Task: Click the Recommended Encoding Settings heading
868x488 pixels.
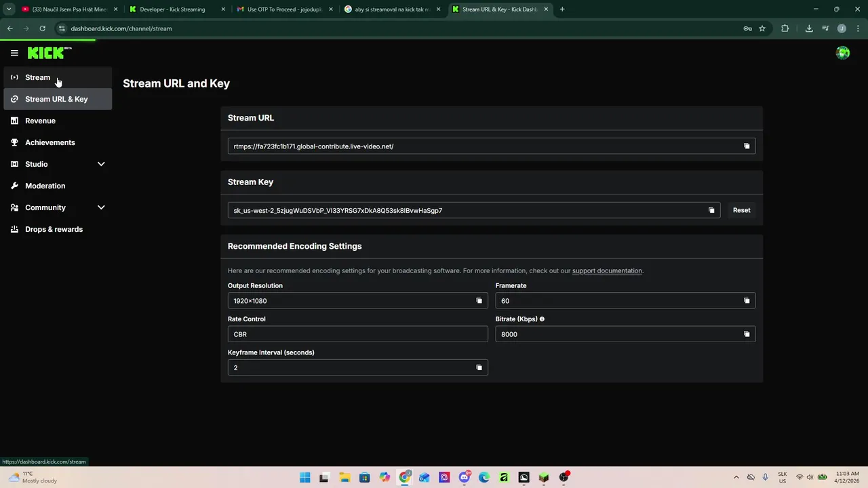Action: click(x=294, y=246)
